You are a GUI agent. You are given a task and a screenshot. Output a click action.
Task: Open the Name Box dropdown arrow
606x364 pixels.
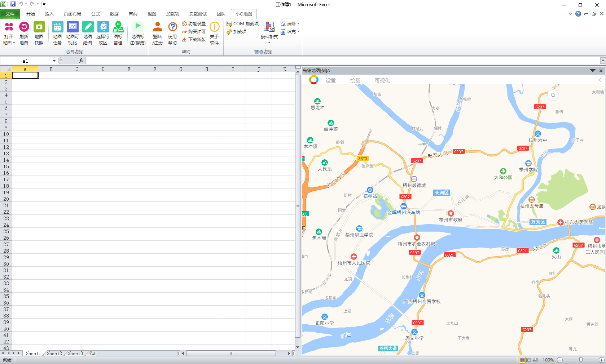pos(54,61)
